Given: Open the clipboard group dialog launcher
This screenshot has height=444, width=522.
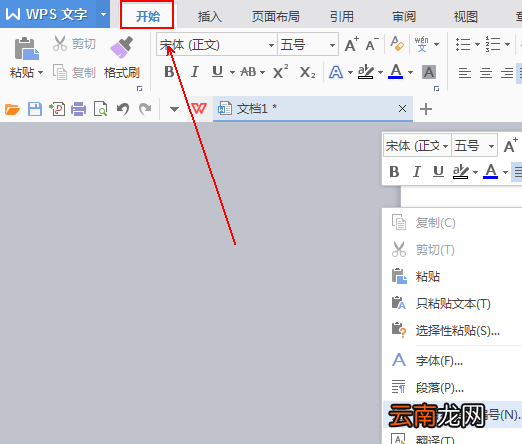Looking at the screenshot, I should pos(139,88).
